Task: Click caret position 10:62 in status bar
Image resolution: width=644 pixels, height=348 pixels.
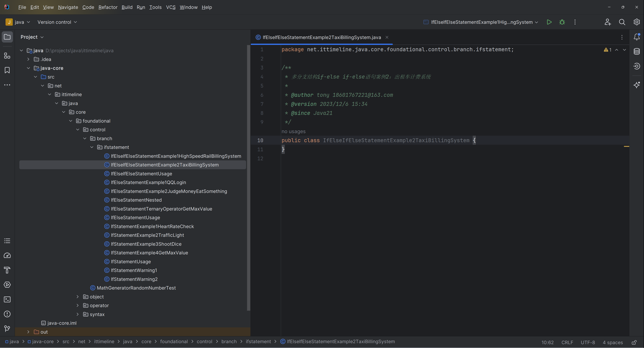Action: (x=547, y=342)
